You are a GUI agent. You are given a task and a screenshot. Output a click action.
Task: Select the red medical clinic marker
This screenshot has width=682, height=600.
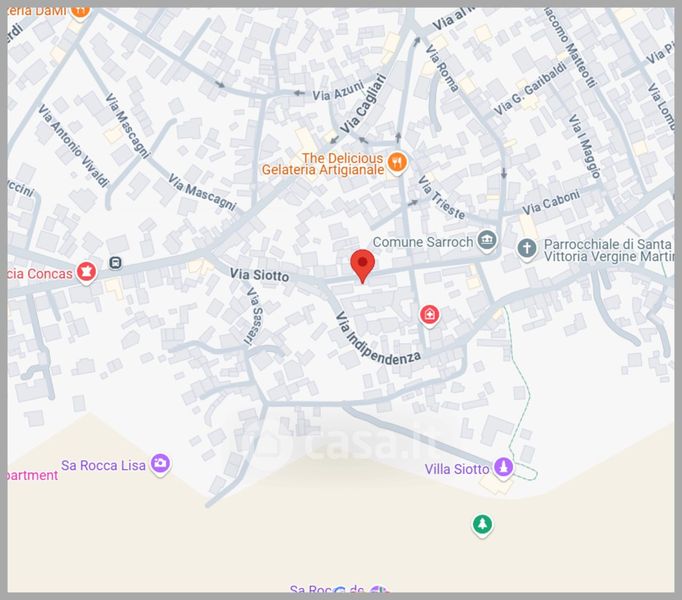click(429, 316)
